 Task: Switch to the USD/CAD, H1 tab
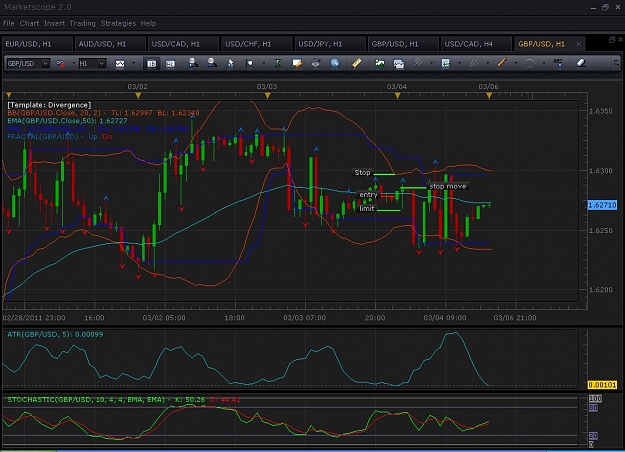(184, 44)
